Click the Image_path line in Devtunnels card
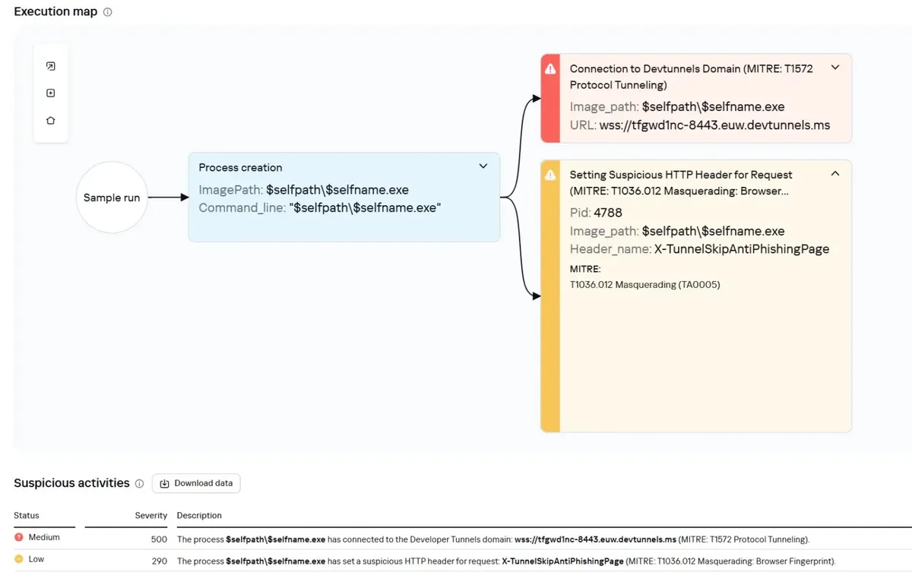Viewport: 912px width, 588px height. (x=677, y=106)
